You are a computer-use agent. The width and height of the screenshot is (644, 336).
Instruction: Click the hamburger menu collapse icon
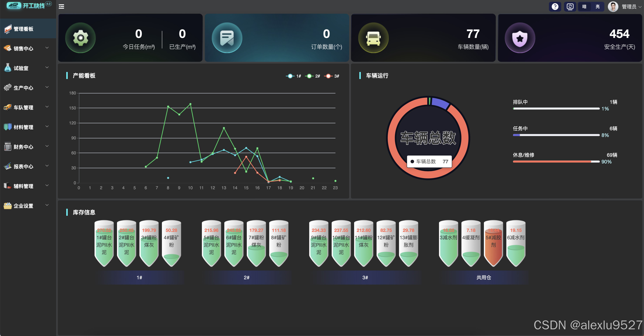[x=61, y=6]
